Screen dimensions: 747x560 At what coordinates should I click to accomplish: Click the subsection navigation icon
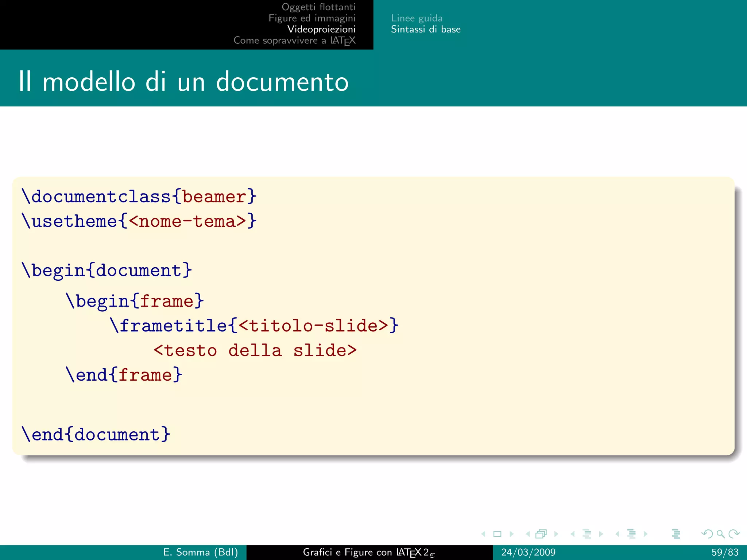coord(587,534)
